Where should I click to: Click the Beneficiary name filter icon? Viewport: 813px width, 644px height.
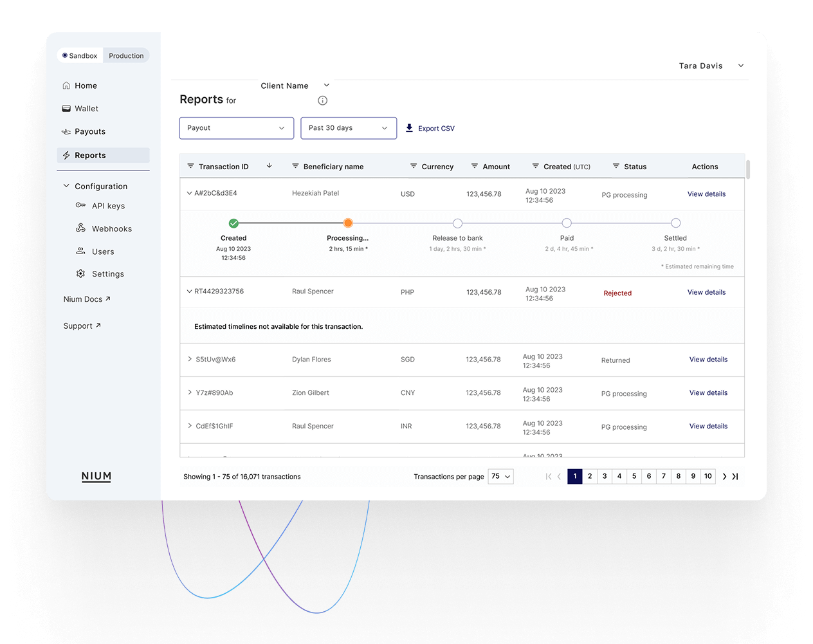(x=295, y=166)
